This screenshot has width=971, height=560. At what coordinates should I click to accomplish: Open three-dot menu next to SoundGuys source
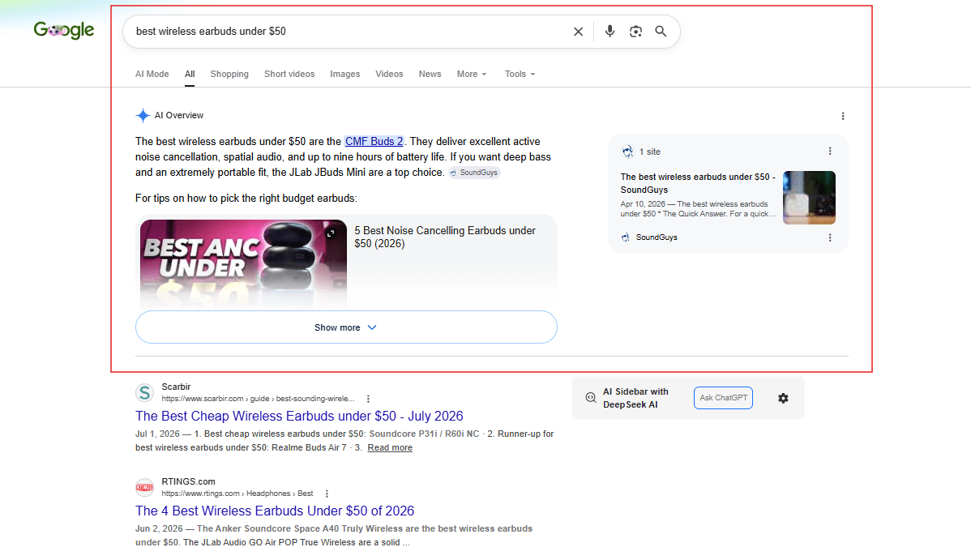(830, 237)
